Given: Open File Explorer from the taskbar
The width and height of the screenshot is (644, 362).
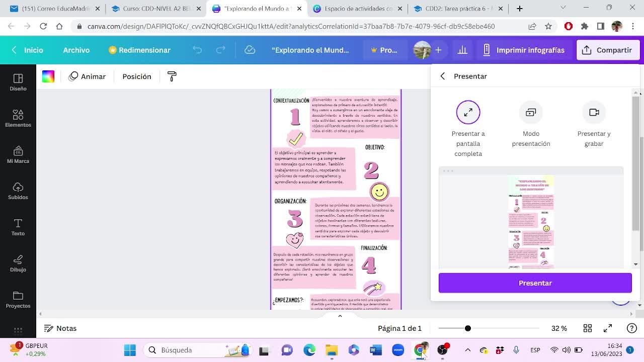Looking at the screenshot, I should pyautogui.click(x=332, y=350).
